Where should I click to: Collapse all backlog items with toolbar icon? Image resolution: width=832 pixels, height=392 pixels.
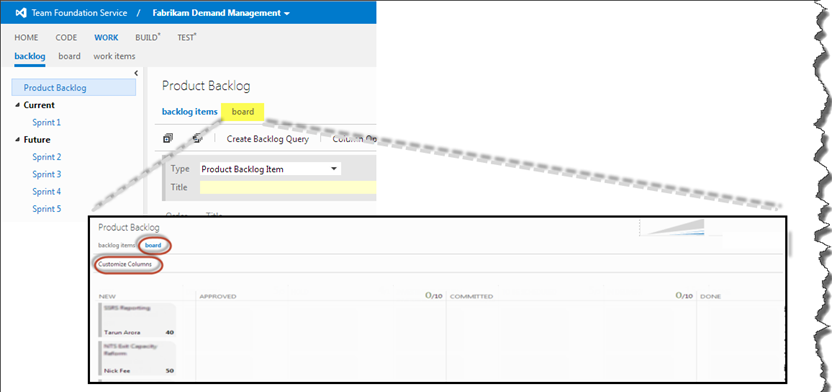click(x=197, y=139)
